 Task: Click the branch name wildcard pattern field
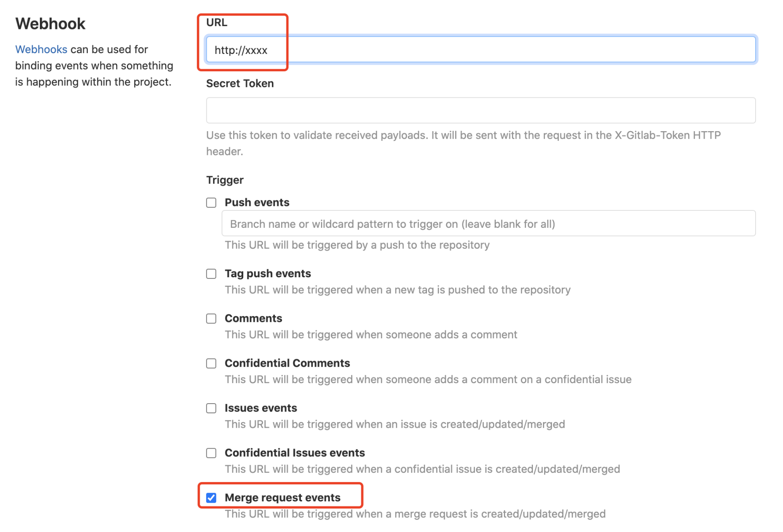tap(488, 223)
